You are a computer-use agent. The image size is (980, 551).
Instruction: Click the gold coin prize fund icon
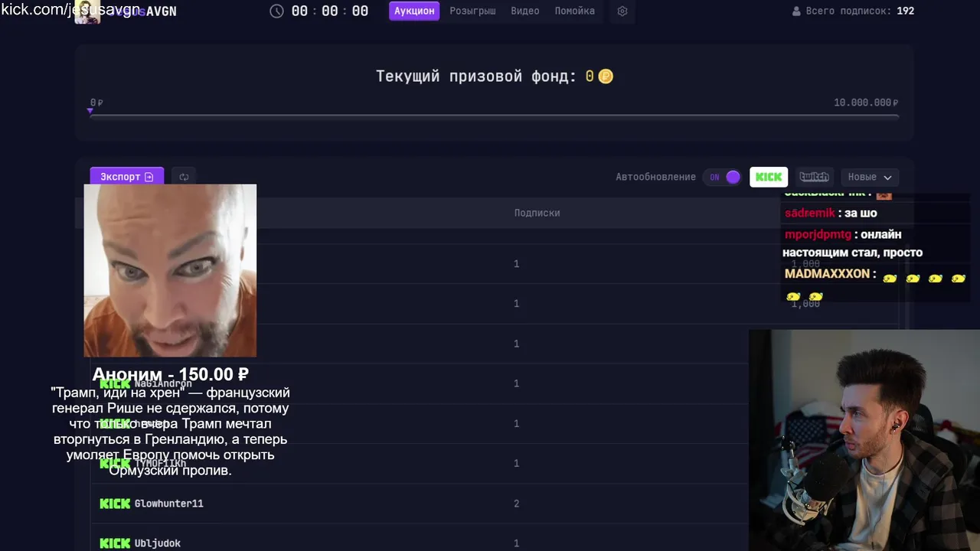tap(606, 77)
